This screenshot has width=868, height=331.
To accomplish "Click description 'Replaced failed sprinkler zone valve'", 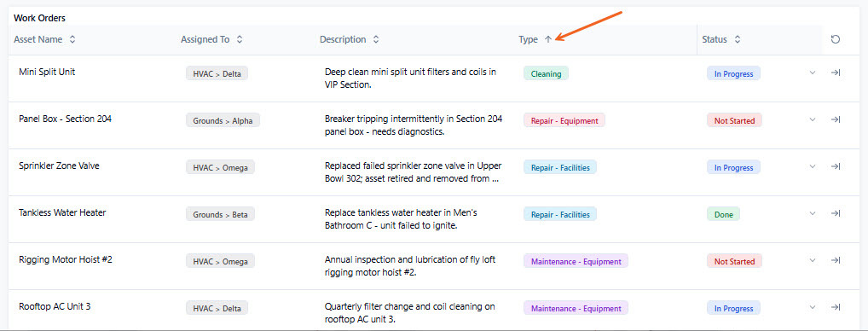I will pos(413,172).
